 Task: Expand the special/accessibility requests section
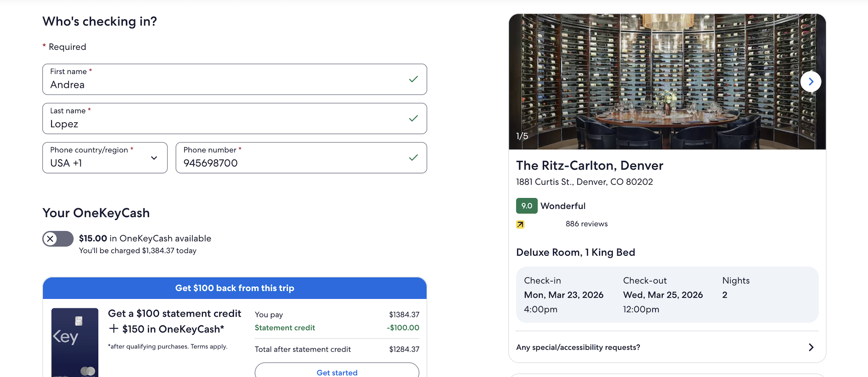[667, 347]
